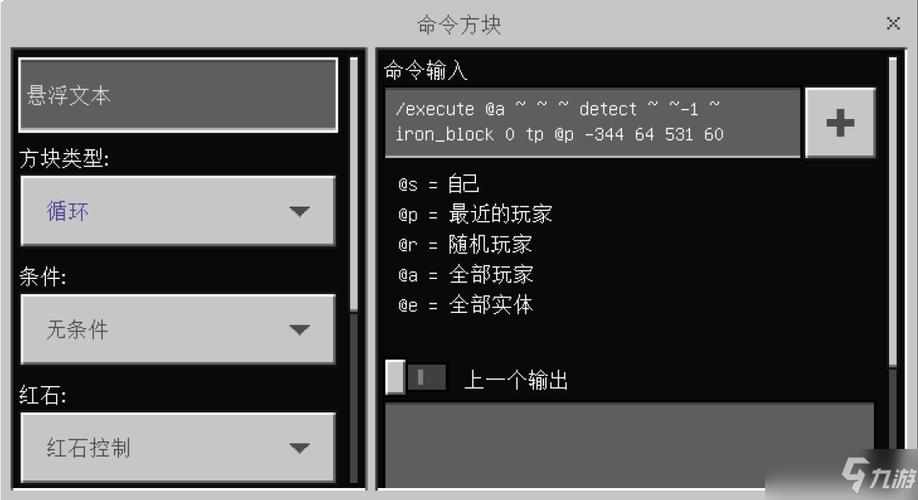Click the /execute command input box

click(x=592, y=122)
